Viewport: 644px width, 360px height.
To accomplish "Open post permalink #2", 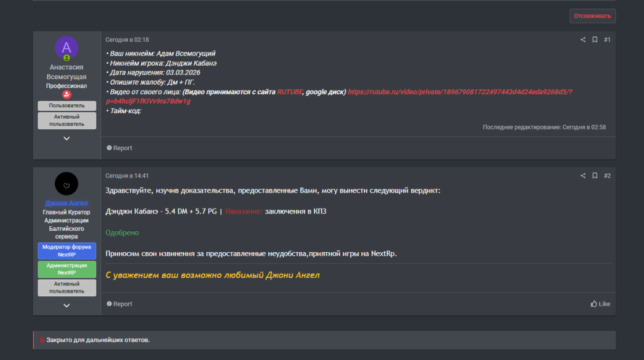I will (x=607, y=176).
